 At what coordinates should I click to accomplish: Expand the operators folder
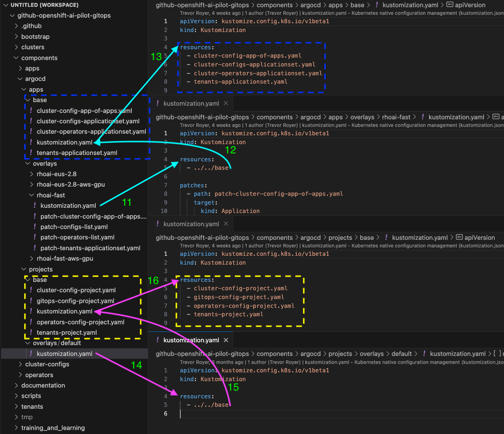coord(20,375)
